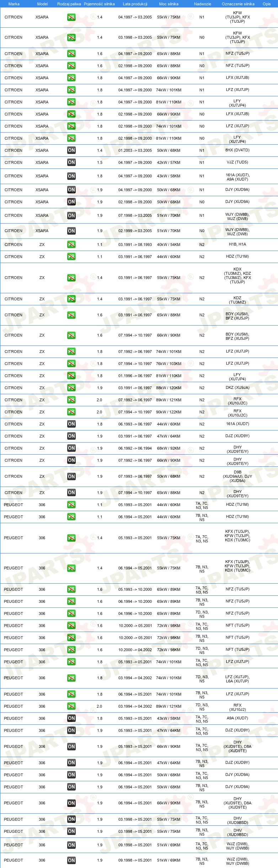Click the PB icon in the 306 10.2000 -> 04.2002 row
This screenshot has height=868, width=278.
[71, 650]
